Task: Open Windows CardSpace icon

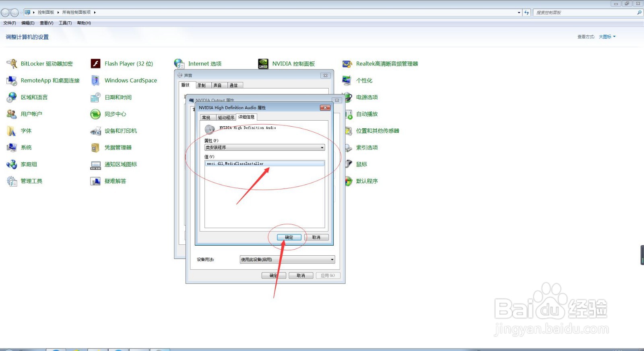Action: [x=95, y=80]
